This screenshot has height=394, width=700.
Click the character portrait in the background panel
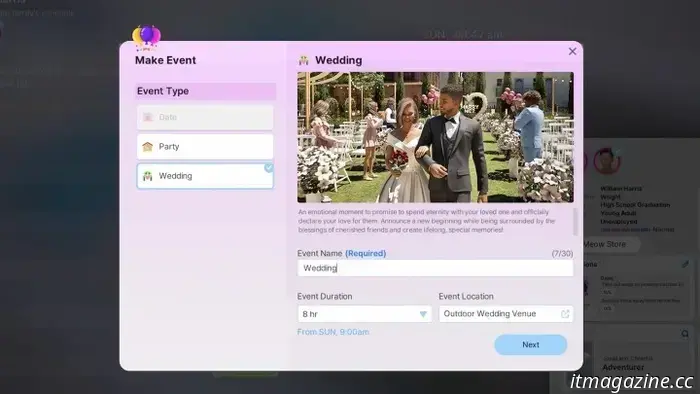[607, 161]
